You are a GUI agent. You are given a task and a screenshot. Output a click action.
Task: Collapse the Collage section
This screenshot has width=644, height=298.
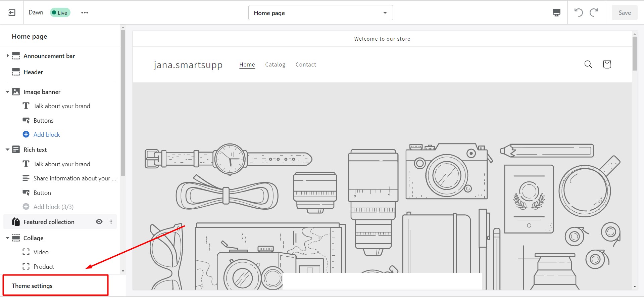[x=7, y=238]
